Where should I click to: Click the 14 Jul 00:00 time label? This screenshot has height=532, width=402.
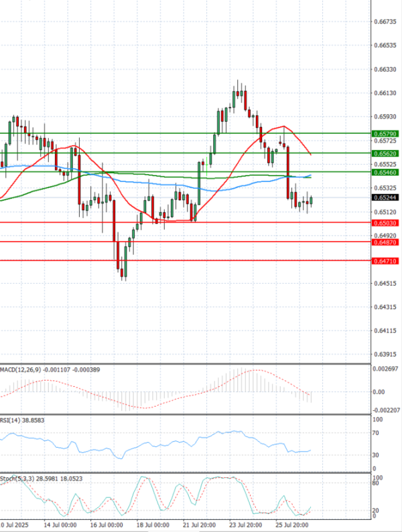pos(60,525)
